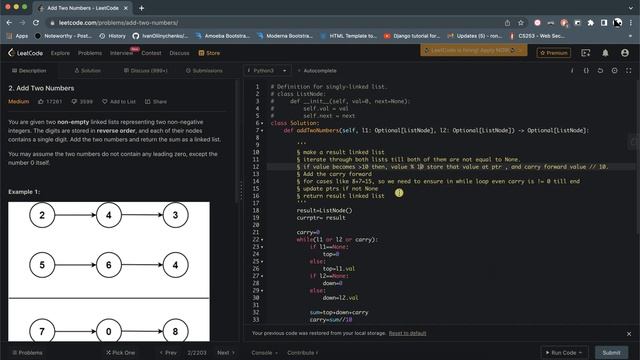Open the Interview nav item
Image resolution: width=640 pixels, height=360 pixels.
[121, 53]
